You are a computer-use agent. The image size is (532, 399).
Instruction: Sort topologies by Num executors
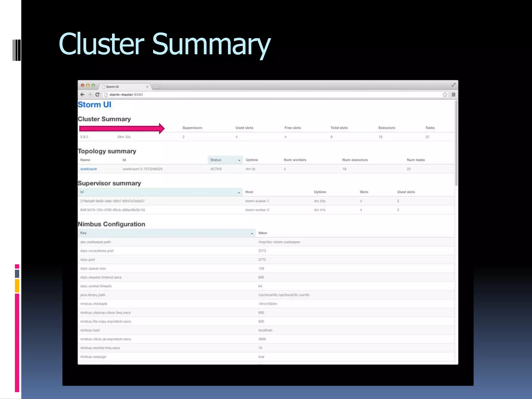point(355,160)
